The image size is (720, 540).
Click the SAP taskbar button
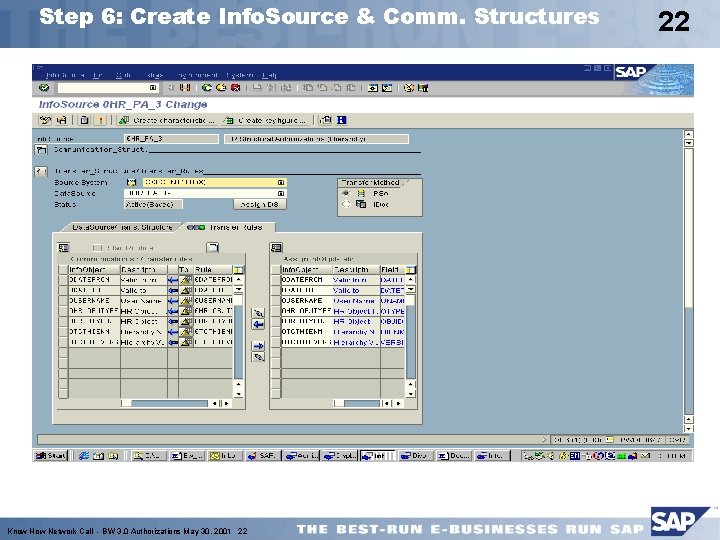pyautogui.click(x=263, y=456)
